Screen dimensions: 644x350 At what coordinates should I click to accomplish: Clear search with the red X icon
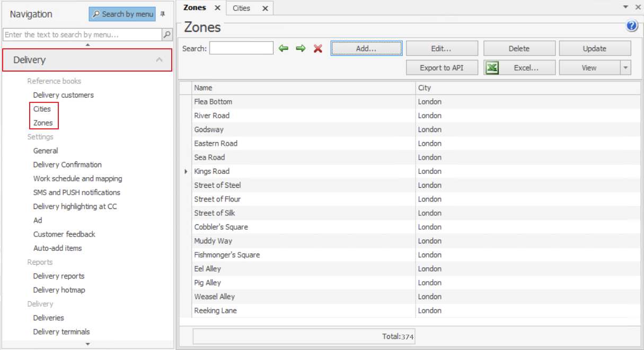coord(318,49)
